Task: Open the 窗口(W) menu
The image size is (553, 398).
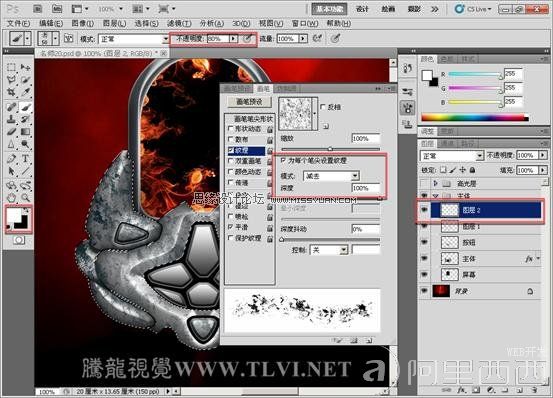Action: click(305, 23)
